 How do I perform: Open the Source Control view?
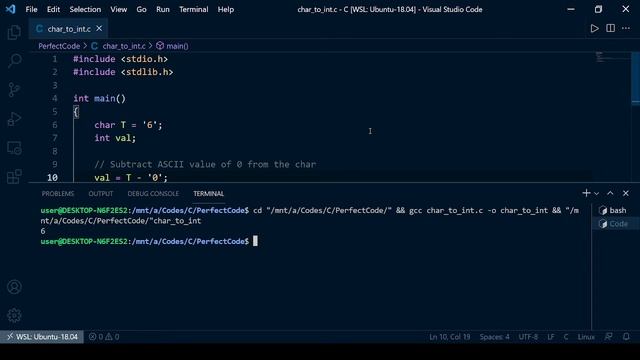pos(14,90)
